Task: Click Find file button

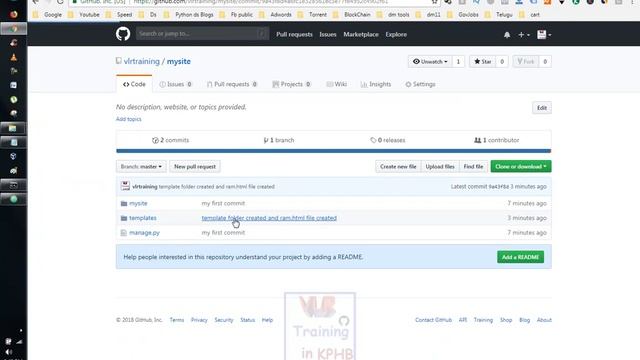Action: [x=473, y=167]
